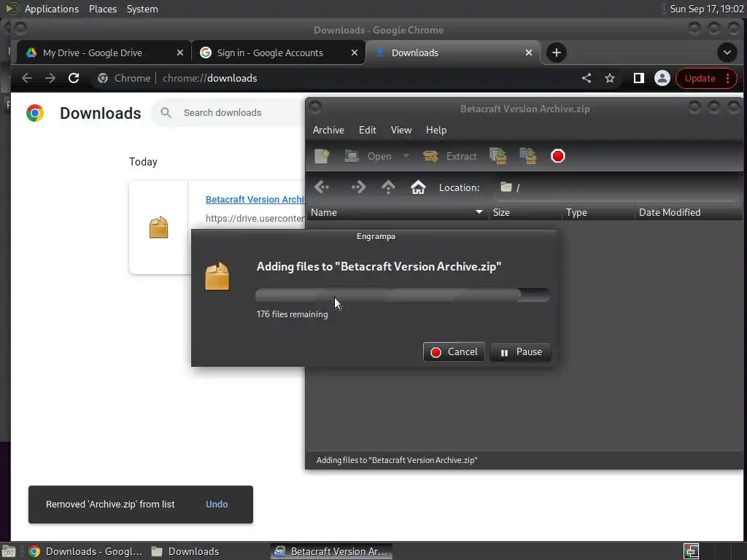The image size is (747, 560).
Task: Click the Chrome logo on Downloads page
Action: click(x=35, y=113)
